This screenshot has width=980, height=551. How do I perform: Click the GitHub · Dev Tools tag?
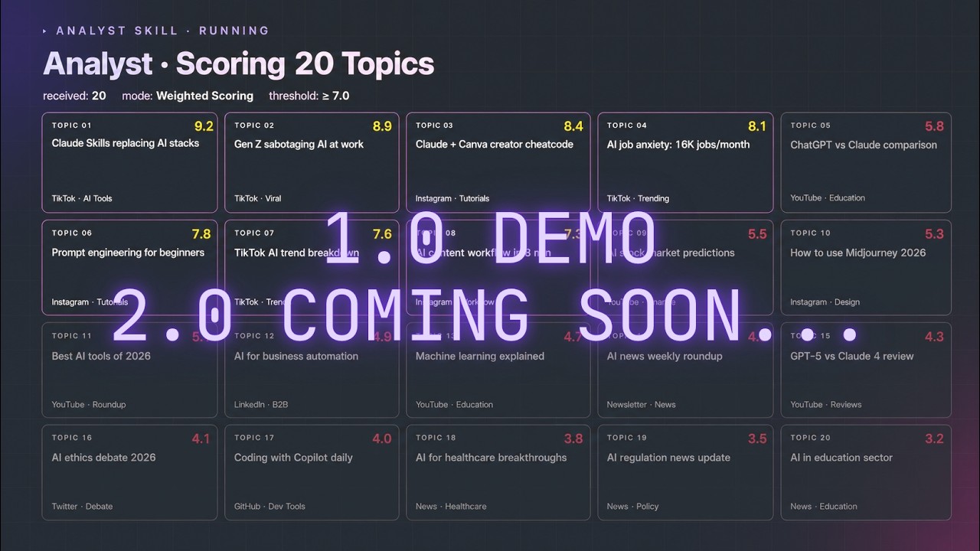click(269, 506)
